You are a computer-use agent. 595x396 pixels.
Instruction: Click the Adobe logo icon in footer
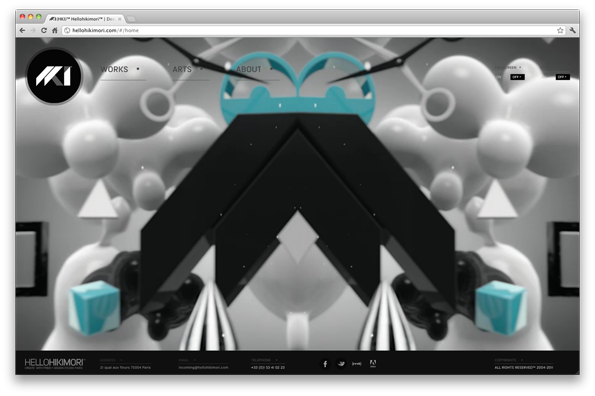(x=373, y=363)
